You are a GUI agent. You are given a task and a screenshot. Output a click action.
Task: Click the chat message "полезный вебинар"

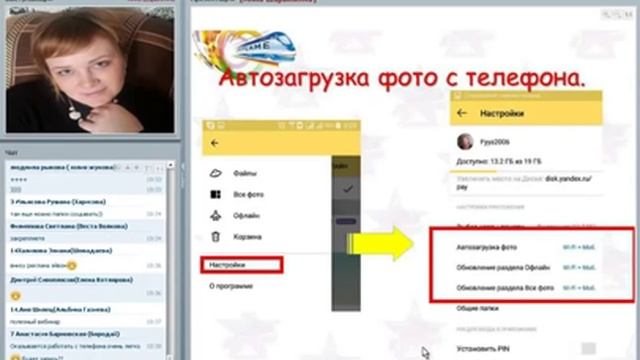[x=35, y=322]
